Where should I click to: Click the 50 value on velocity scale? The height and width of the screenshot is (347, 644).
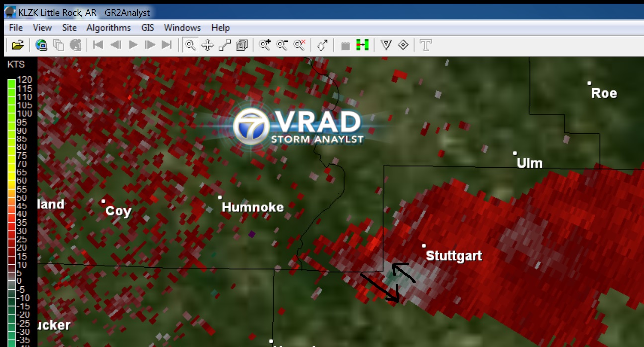coord(22,198)
